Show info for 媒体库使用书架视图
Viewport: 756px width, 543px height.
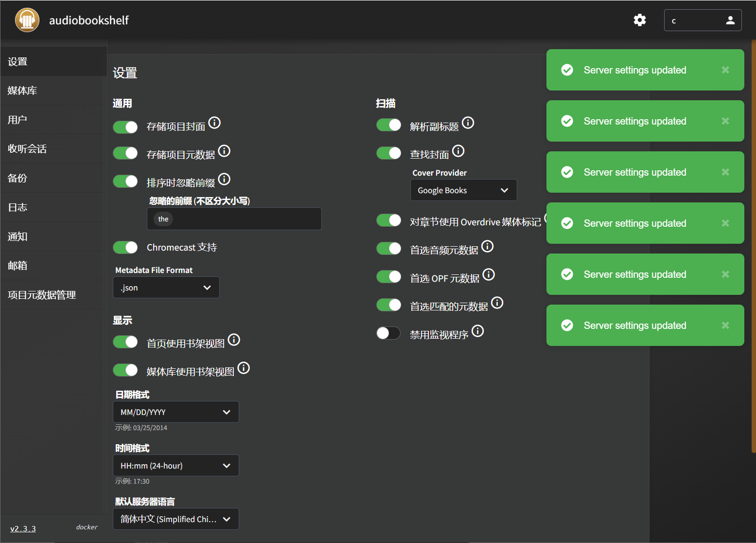pos(244,368)
